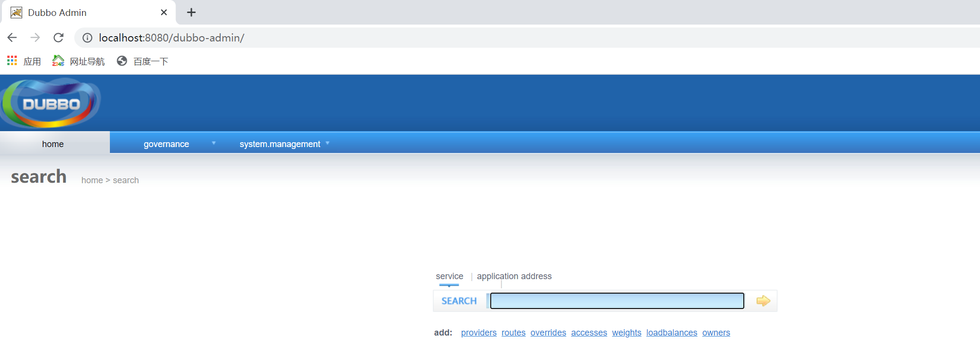The image size is (980, 350).
Task: Reload the page
Action: [58, 38]
